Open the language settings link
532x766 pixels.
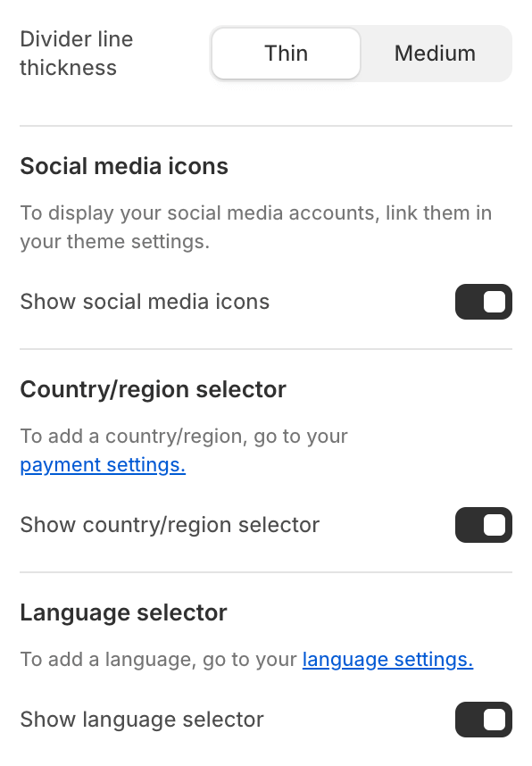point(388,660)
